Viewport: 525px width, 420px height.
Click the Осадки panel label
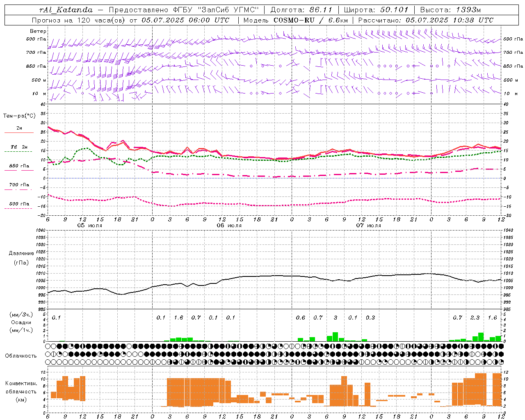pos(21,322)
